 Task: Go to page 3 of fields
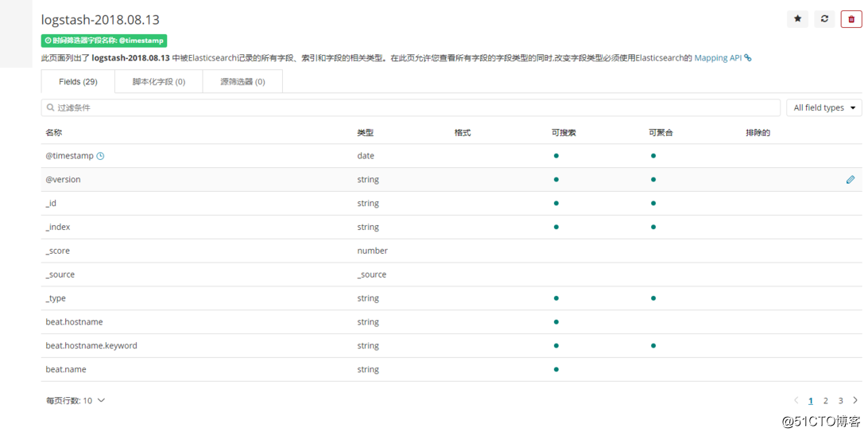coord(840,400)
